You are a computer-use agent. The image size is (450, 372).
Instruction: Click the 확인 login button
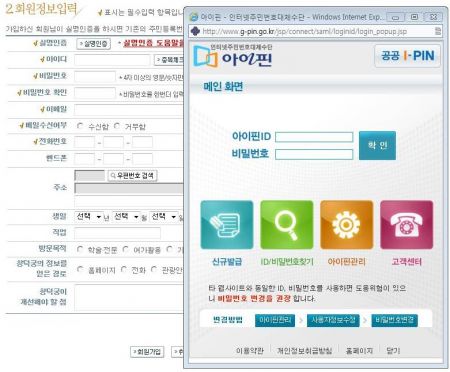pos(377,145)
